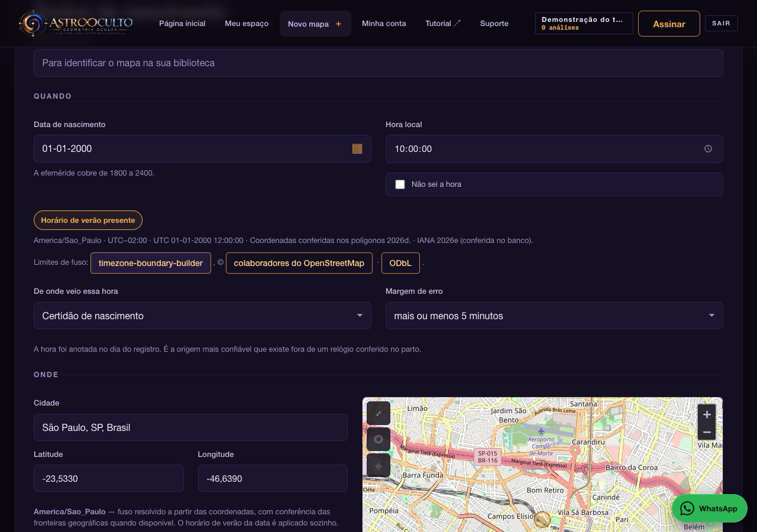Image resolution: width=757 pixels, height=532 pixels.
Task: Open the birth date calendar picker icon
Action: pos(357,149)
